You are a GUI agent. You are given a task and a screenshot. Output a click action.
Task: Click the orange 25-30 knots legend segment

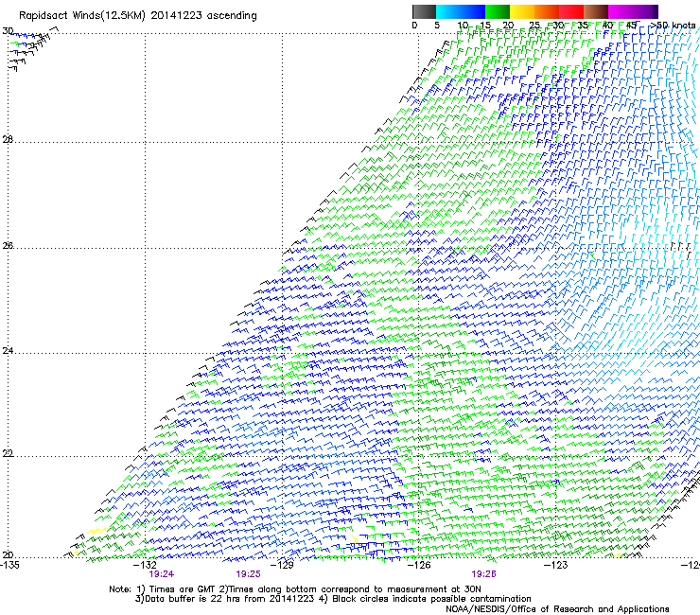point(547,11)
